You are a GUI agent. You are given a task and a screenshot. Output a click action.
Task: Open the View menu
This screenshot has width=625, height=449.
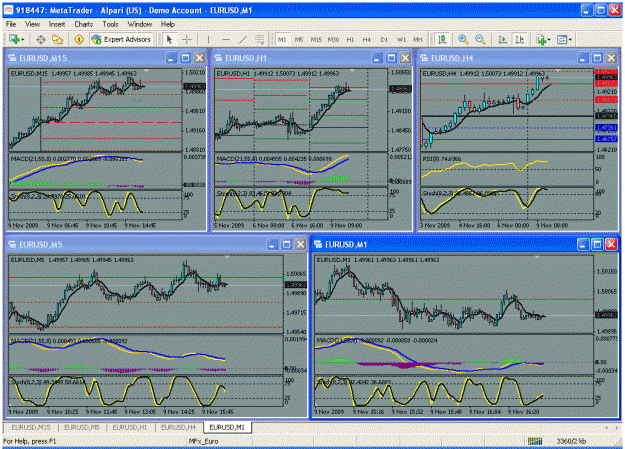(x=32, y=24)
